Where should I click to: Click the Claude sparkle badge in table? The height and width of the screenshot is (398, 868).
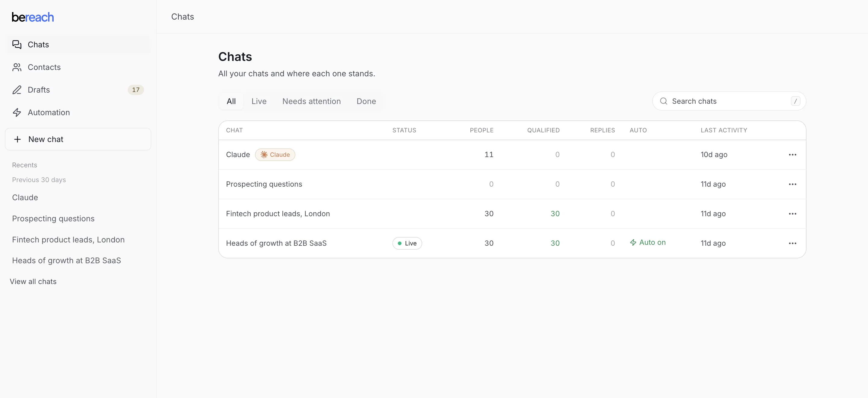pyautogui.click(x=275, y=155)
